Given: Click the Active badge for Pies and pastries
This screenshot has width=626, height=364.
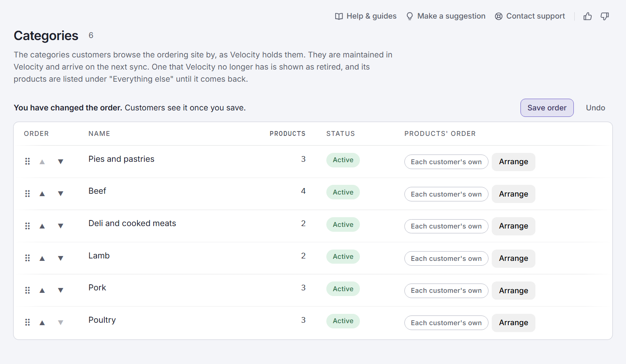Looking at the screenshot, I should click(x=343, y=160).
